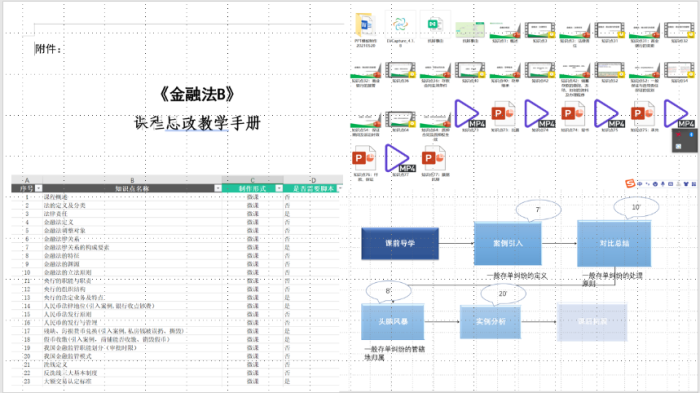Select the 课前导学 flowchart box
This screenshot has height=393, width=700.
[400, 243]
